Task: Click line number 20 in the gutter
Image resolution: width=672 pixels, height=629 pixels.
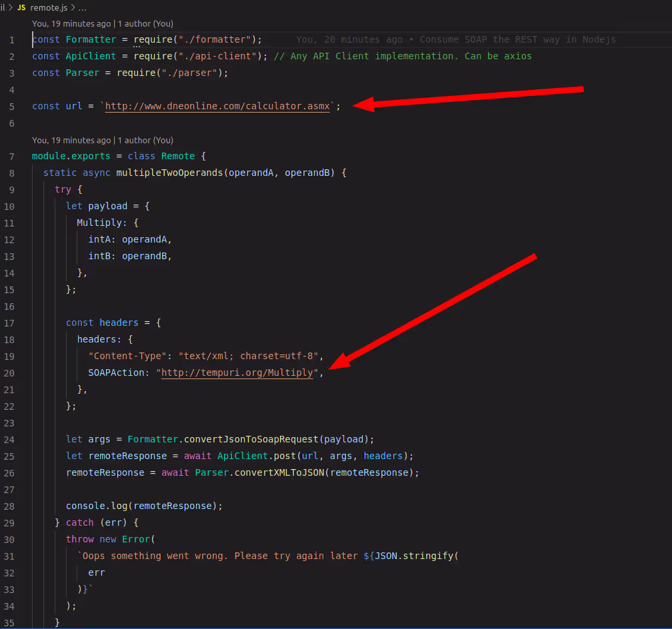Action: (9, 372)
